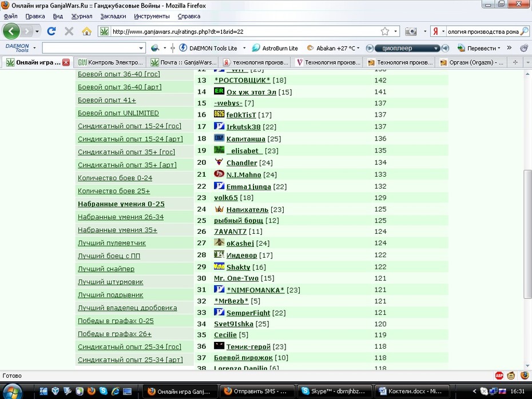532x399 pixels.
Task: Expand the DAEMON Tools search combo box
Action: click(x=141, y=48)
